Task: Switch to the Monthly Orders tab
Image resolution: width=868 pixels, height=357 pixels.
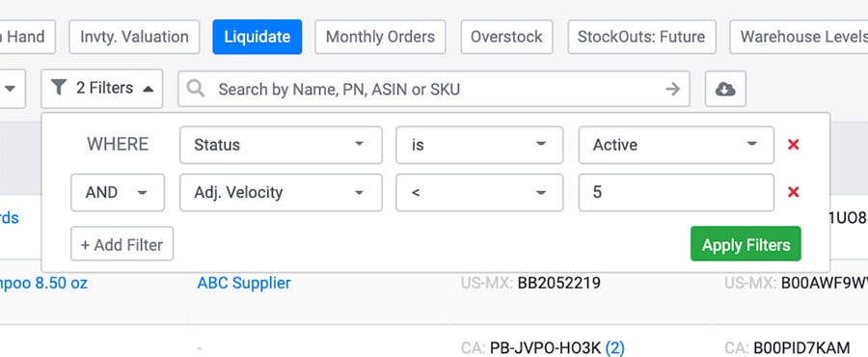Action: pos(380,37)
